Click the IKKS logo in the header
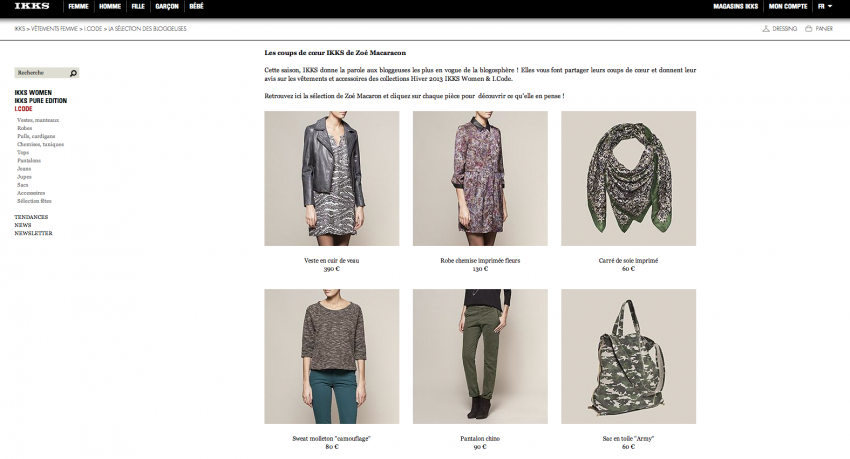 (x=32, y=6)
